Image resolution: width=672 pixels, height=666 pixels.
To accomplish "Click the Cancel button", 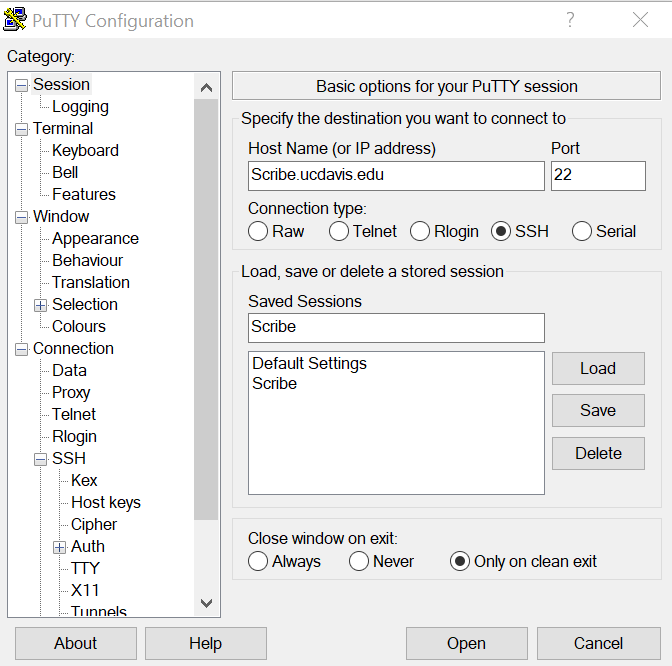I will [x=598, y=643].
